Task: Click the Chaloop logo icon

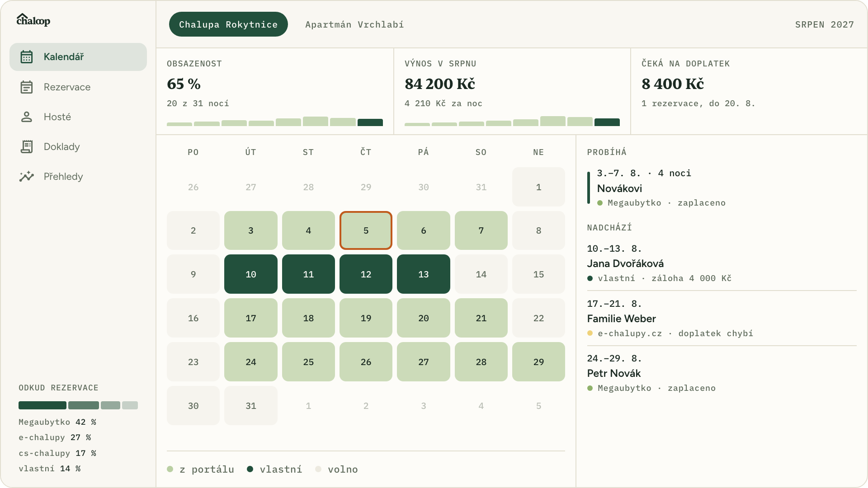Action: click(33, 20)
